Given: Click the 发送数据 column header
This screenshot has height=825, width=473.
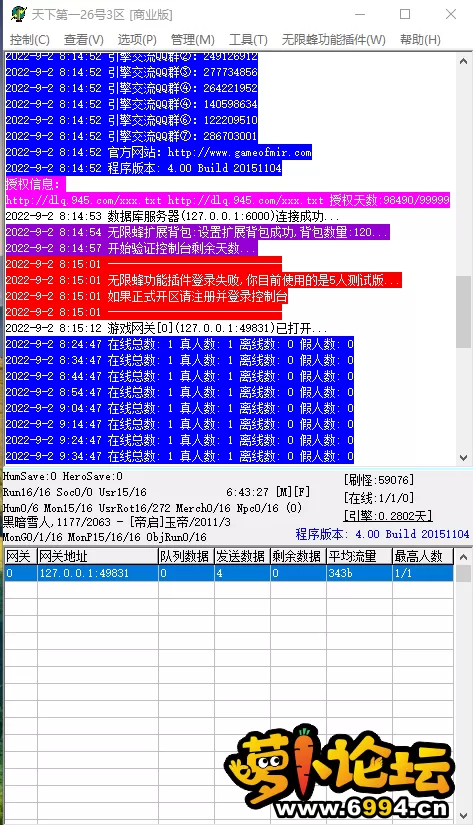Looking at the screenshot, I should pyautogui.click(x=243, y=556).
